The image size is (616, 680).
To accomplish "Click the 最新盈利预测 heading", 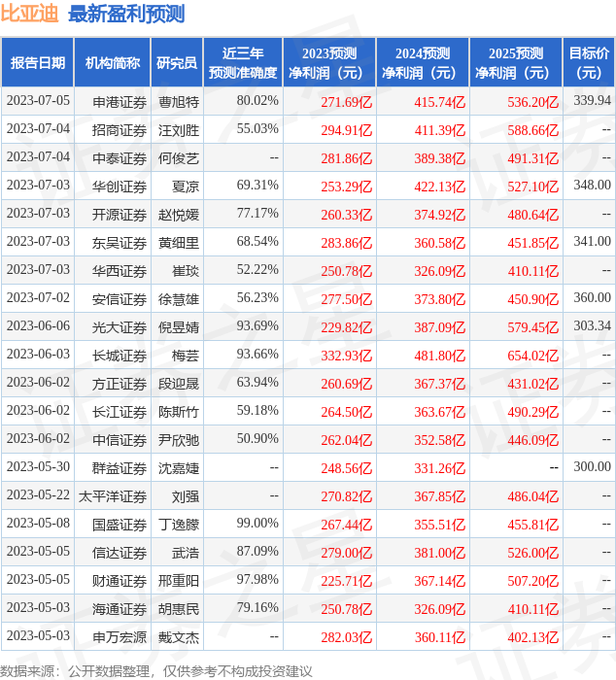I will tap(126, 14).
